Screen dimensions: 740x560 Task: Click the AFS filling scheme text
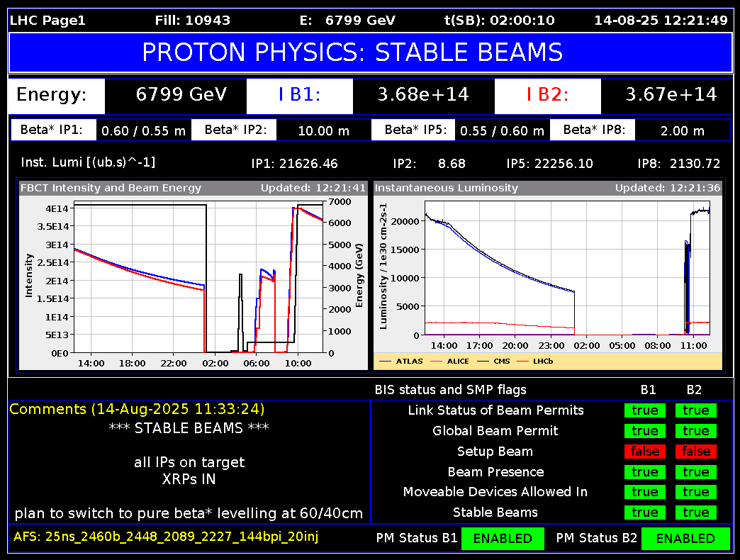point(166,537)
